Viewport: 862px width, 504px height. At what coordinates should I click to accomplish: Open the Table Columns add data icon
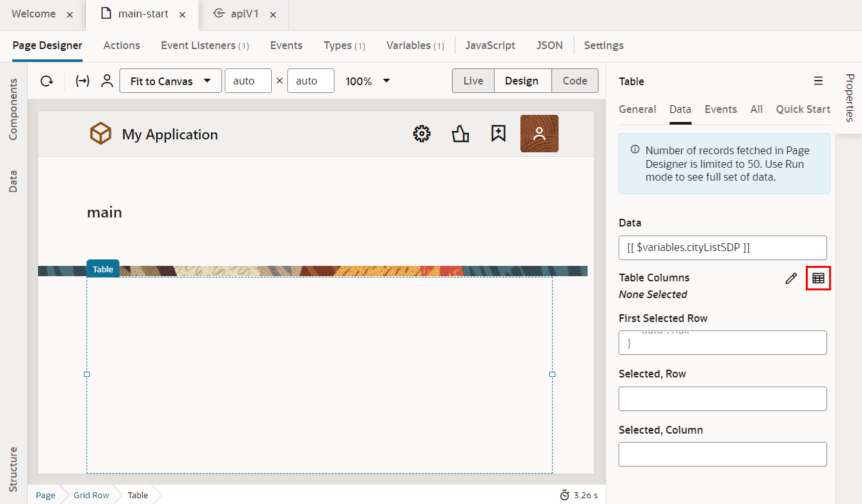tap(818, 279)
